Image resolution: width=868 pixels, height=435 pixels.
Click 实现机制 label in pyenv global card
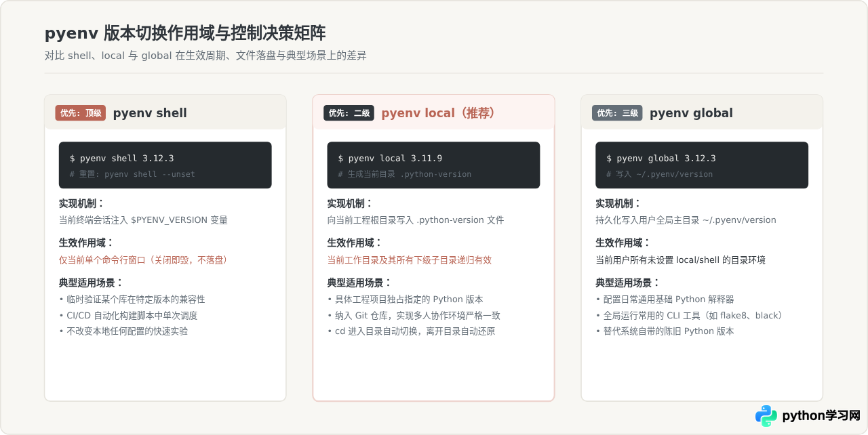(x=619, y=203)
